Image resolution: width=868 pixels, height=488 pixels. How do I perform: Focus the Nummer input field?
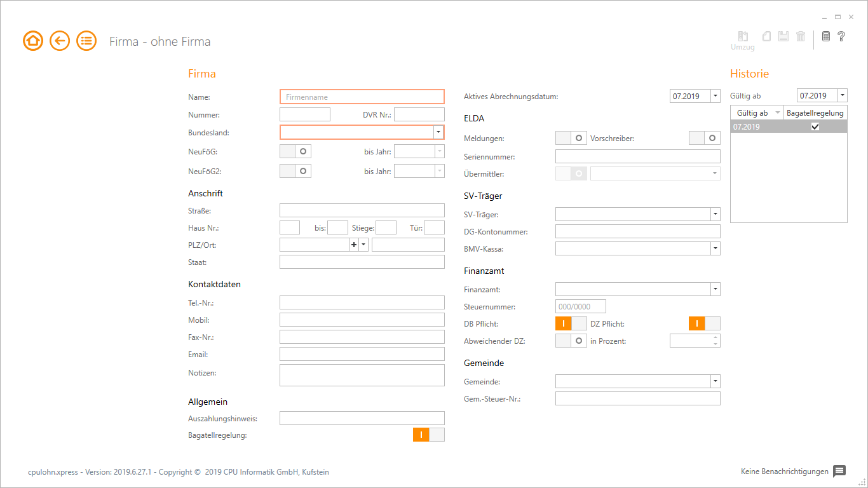[305, 114]
